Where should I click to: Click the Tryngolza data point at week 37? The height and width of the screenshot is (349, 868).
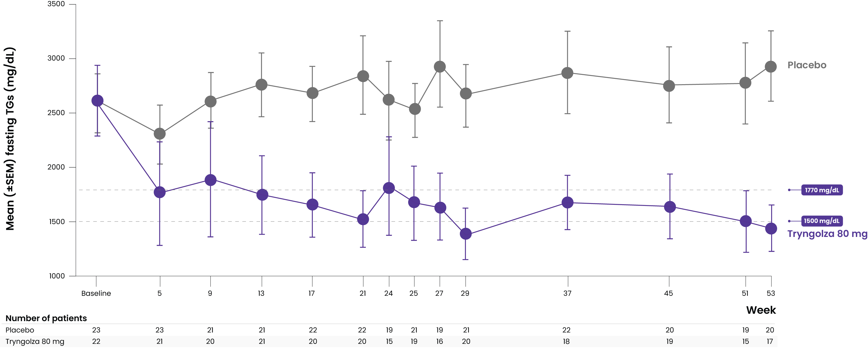(568, 203)
